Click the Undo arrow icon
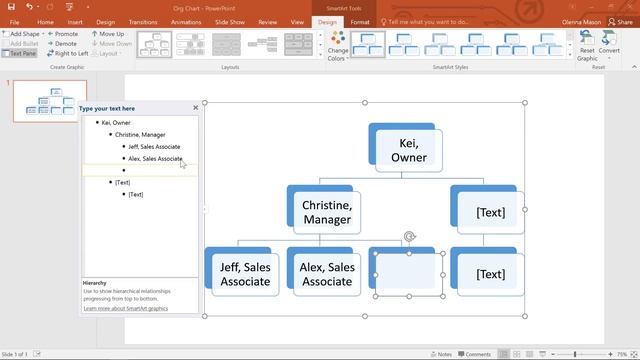The height and width of the screenshot is (360, 640). click(x=29, y=7)
